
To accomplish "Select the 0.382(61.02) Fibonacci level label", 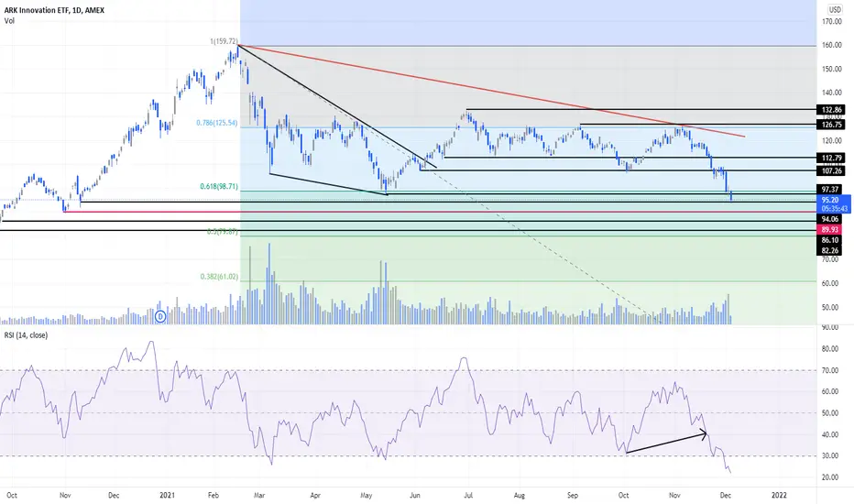I will click(x=219, y=277).
